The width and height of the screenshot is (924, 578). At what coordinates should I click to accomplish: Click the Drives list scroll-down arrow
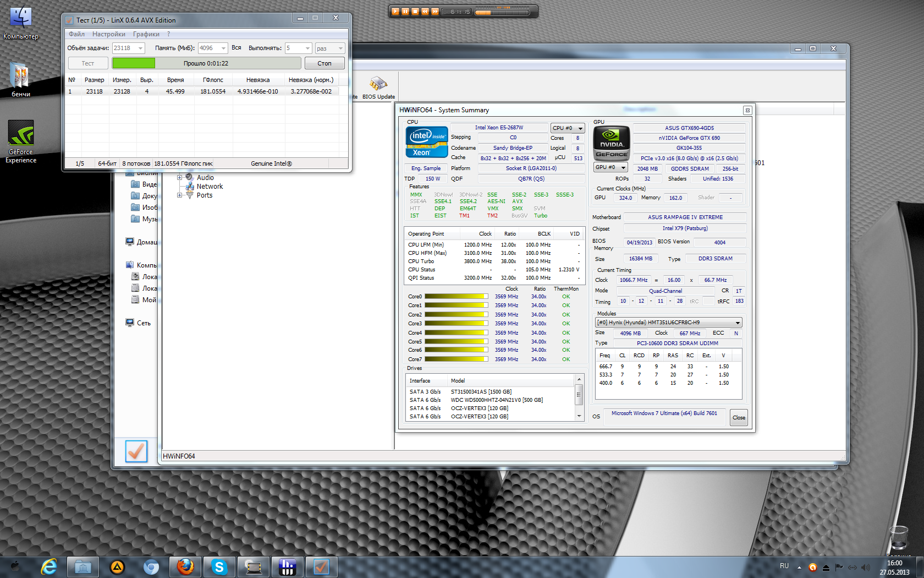tap(579, 417)
